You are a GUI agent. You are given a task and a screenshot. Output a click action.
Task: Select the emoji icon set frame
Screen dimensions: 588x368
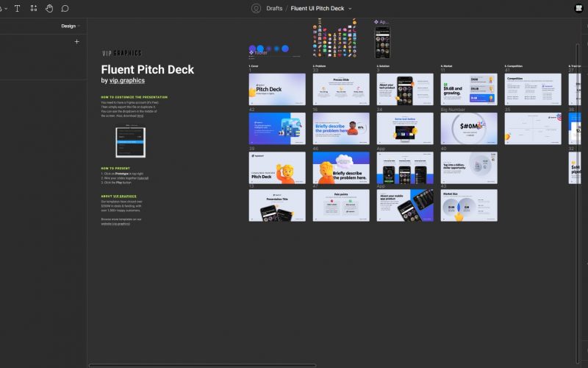point(334,38)
